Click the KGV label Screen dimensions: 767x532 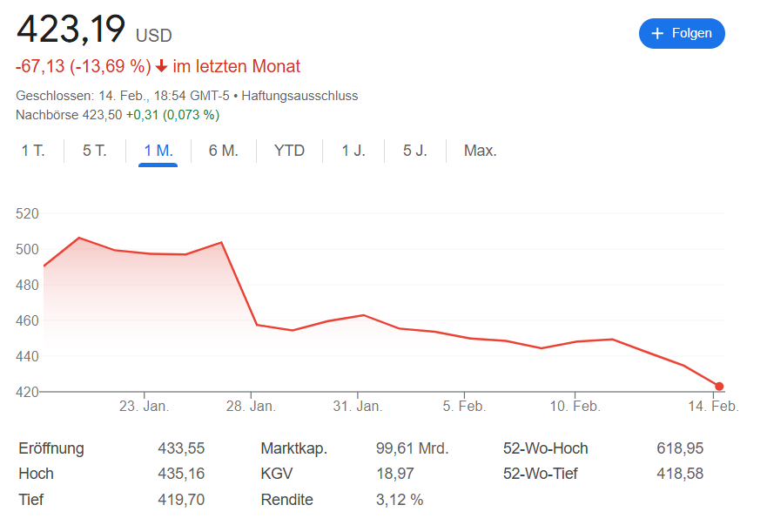click(x=276, y=474)
